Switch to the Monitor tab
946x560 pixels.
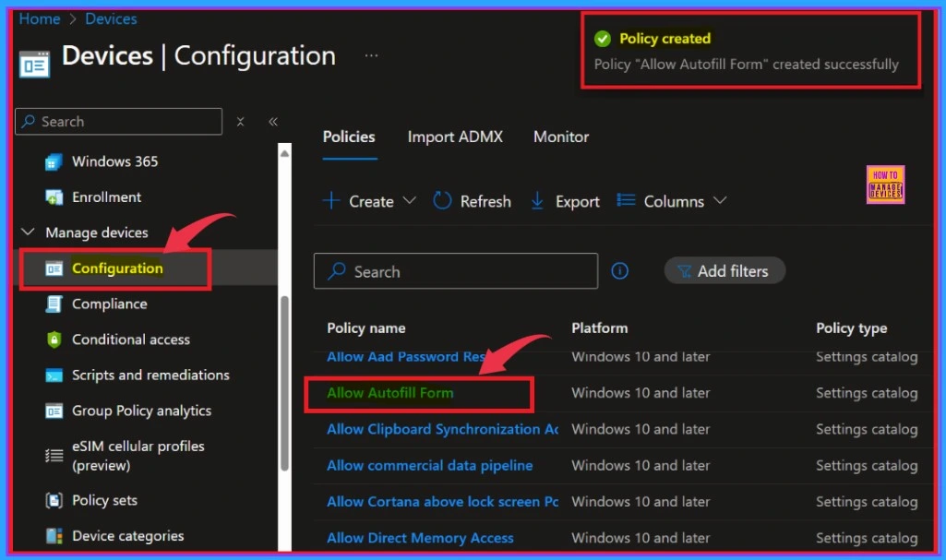coord(561,137)
